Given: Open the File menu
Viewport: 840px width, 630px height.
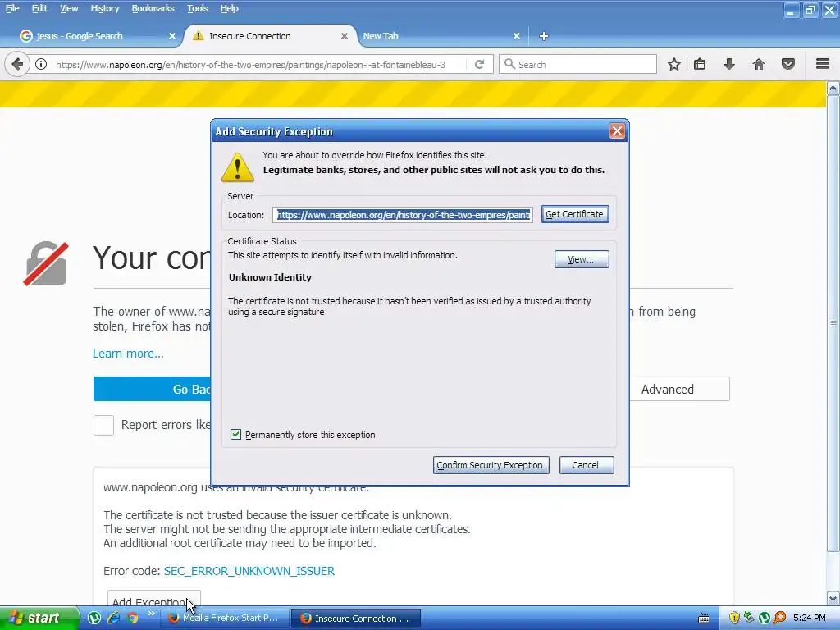Looking at the screenshot, I should (x=12, y=8).
